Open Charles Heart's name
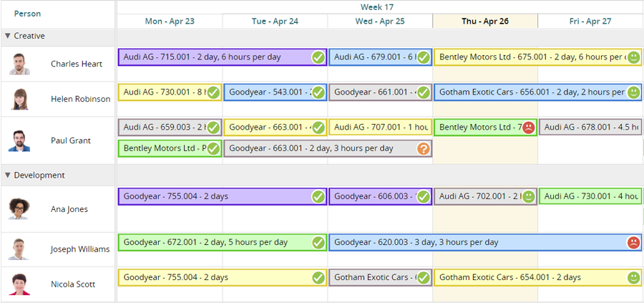Image resolution: width=644 pixels, height=303 pixels. pos(77,64)
